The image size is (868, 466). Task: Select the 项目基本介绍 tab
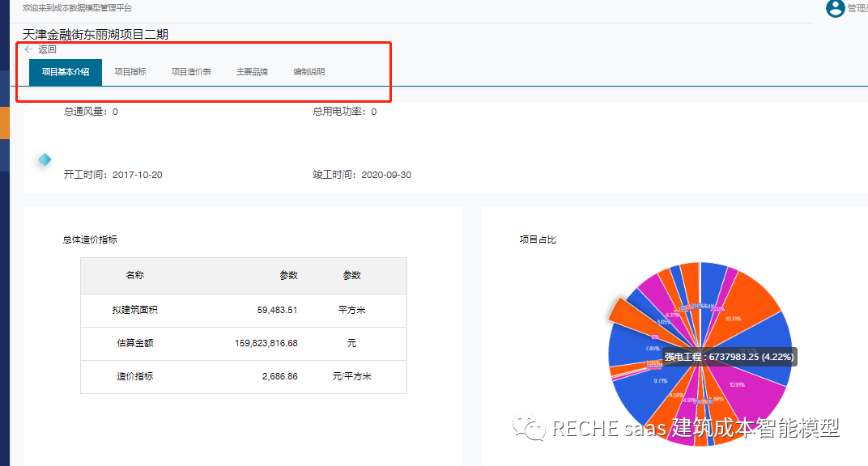coord(66,72)
